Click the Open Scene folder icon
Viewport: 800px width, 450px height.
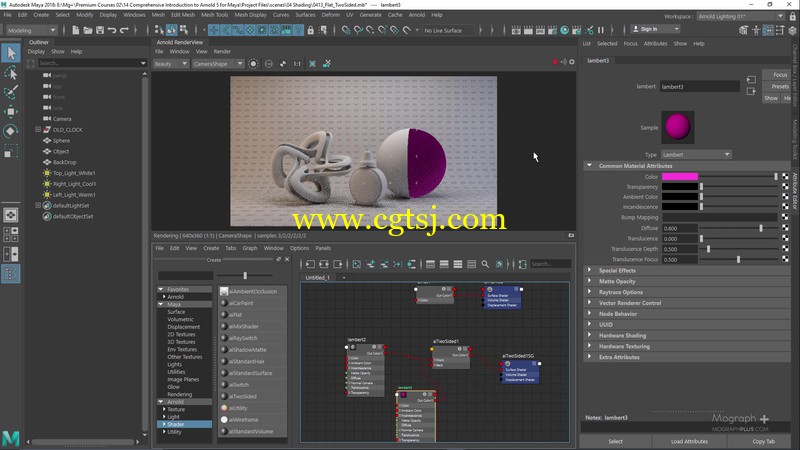click(x=88, y=30)
